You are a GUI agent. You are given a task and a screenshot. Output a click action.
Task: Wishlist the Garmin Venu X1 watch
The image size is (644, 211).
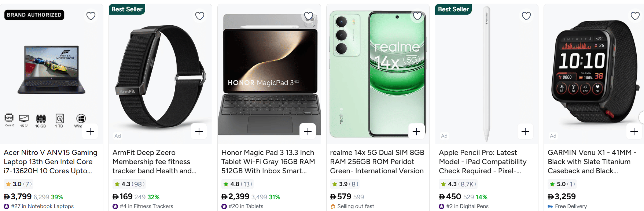[x=635, y=16]
